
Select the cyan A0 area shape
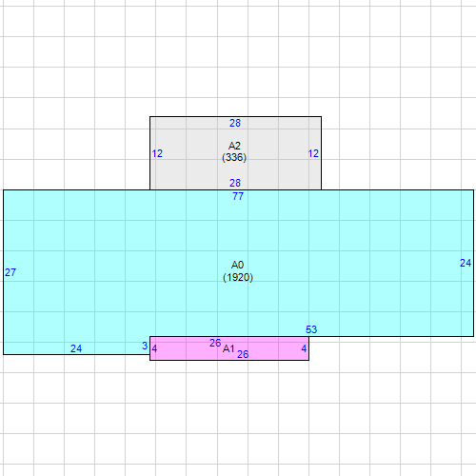click(x=239, y=272)
